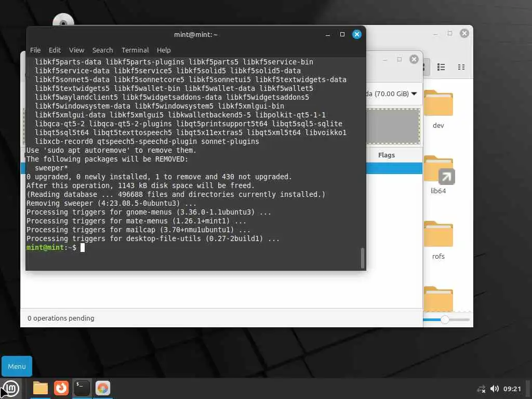Close the file manager window
This screenshot has width=532, height=399.
point(464,33)
